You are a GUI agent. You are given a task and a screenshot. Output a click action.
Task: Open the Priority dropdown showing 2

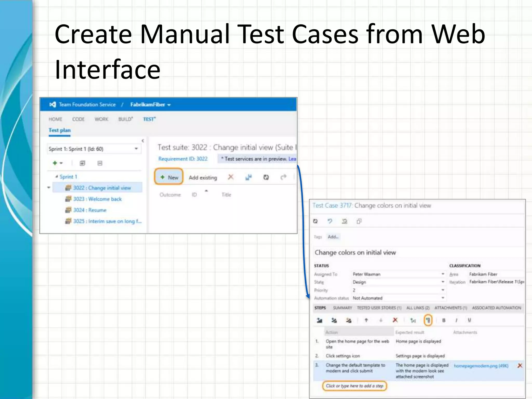click(398, 290)
